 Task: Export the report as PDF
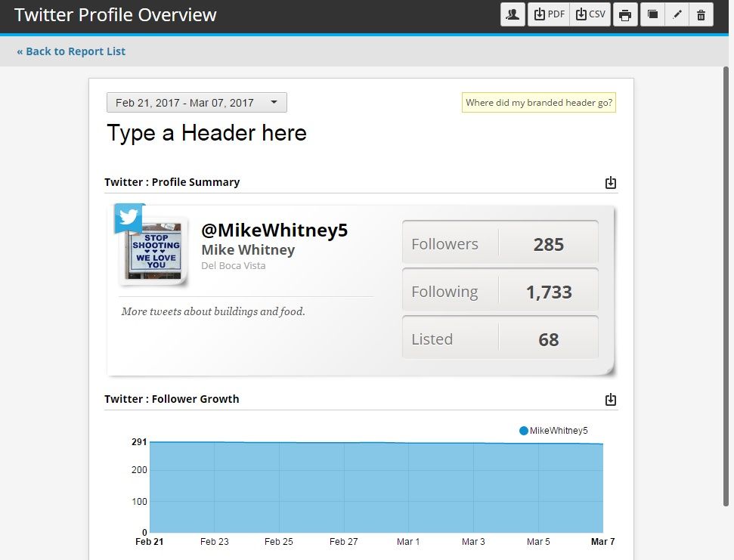[x=548, y=14]
